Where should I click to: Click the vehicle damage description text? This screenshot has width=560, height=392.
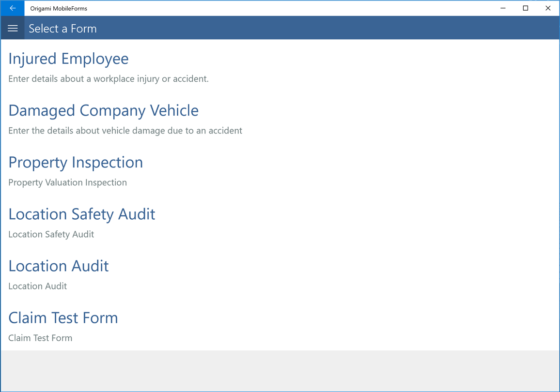[x=125, y=131]
